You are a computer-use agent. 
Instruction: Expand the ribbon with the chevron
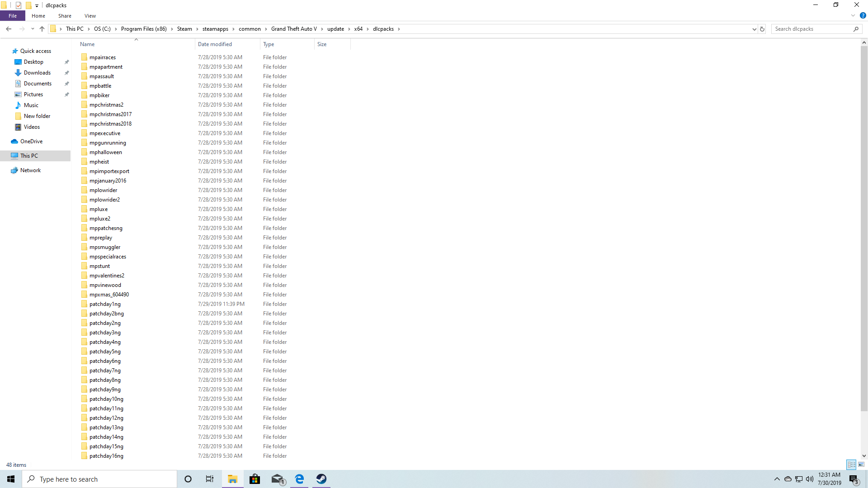(853, 15)
